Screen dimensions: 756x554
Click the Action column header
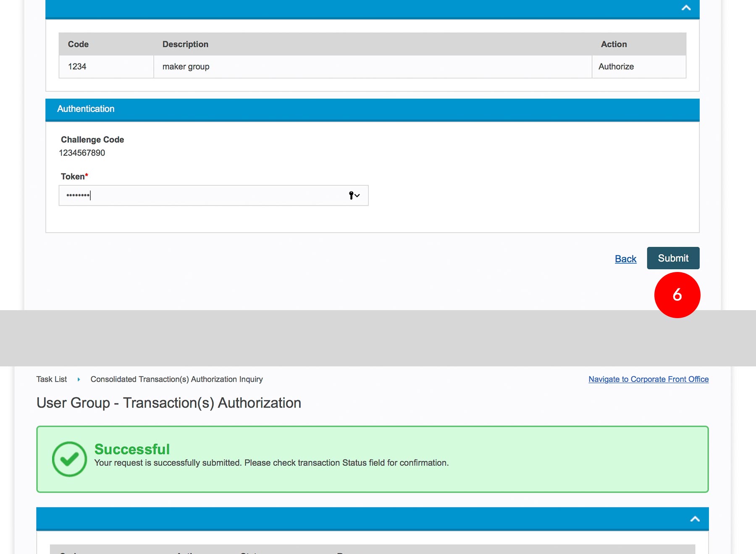(614, 44)
